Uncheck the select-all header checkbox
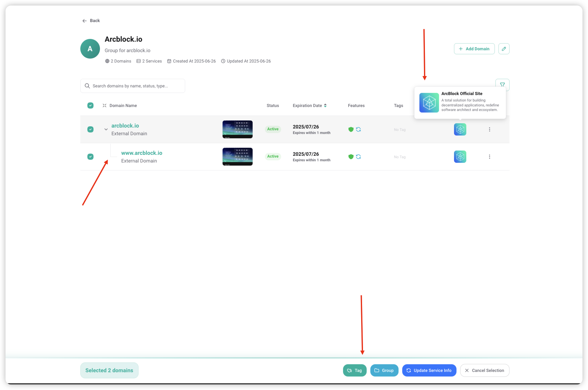 [90, 105]
